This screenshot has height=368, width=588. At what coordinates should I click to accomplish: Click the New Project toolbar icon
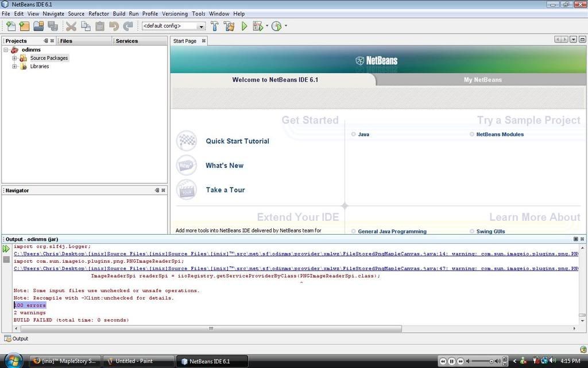click(x=24, y=25)
